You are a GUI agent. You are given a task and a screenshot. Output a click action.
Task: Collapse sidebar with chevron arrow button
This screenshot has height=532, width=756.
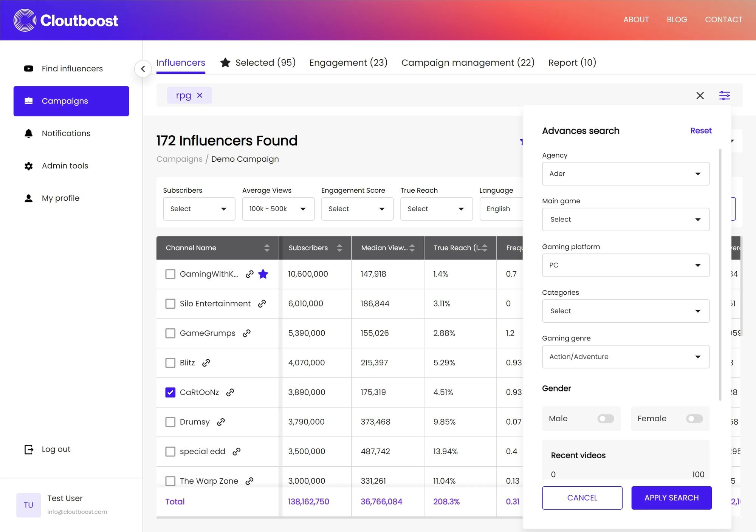click(143, 69)
